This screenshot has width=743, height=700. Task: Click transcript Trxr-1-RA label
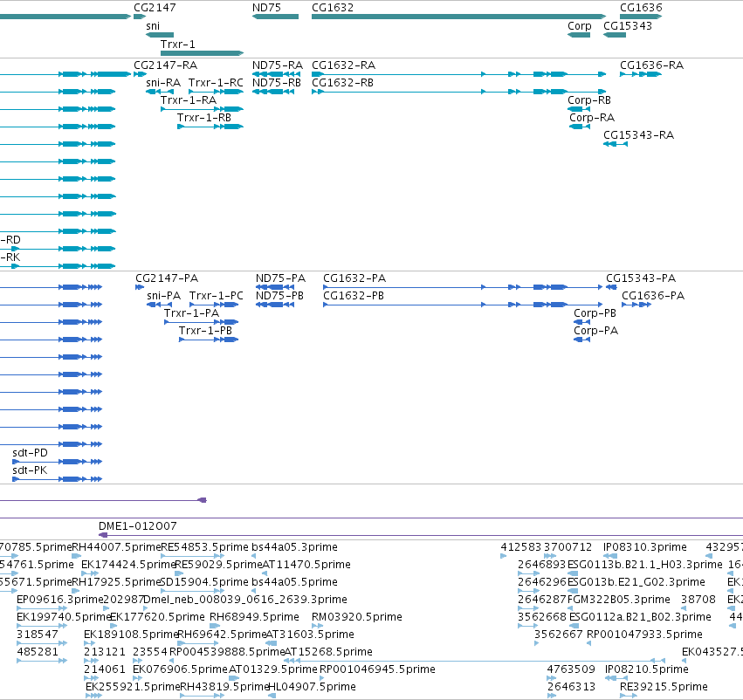coord(188,100)
